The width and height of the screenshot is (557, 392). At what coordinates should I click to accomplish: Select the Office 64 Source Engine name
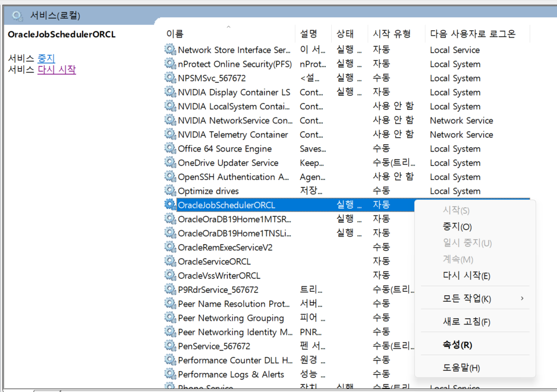[225, 148]
